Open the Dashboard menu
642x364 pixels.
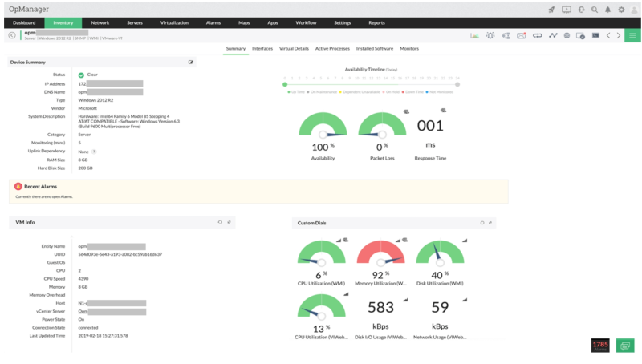24,23
